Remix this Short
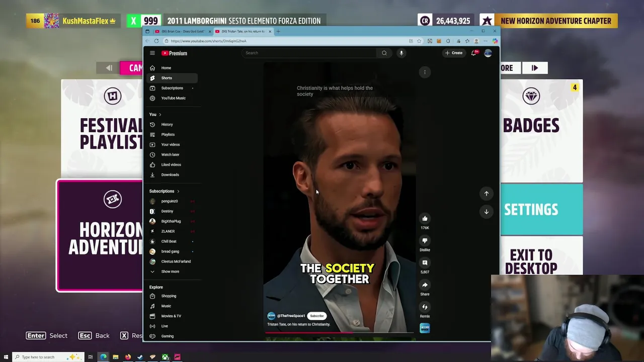Viewport: 644px width, 362px height. (x=425, y=307)
